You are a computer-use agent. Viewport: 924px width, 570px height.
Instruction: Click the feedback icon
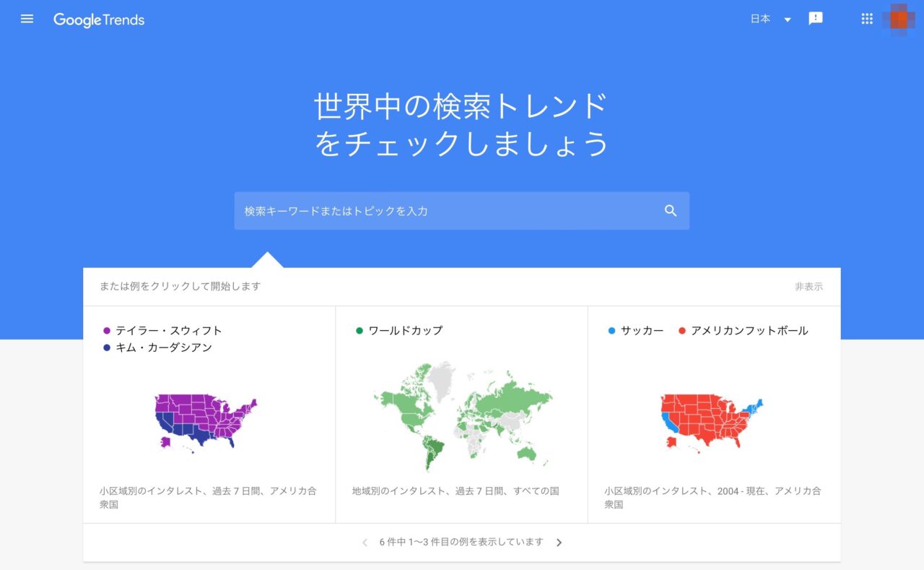click(x=816, y=18)
